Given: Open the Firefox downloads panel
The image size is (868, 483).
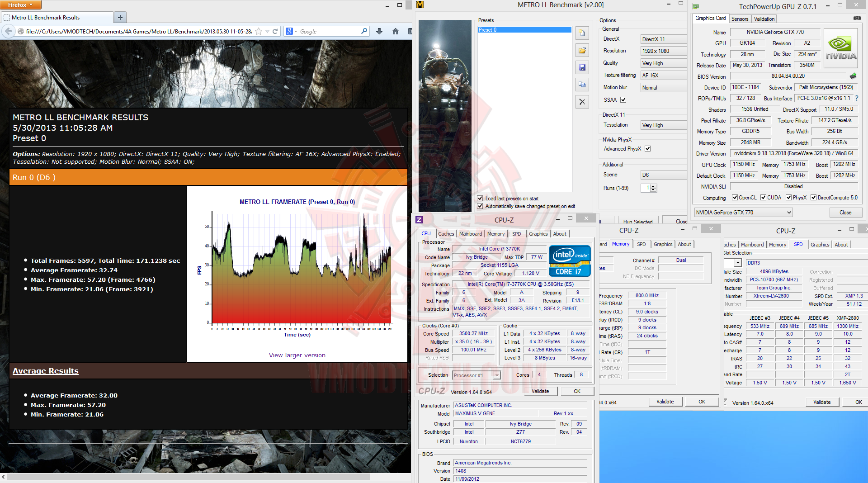Looking at the screenshot, I should [x=379, y=31].
